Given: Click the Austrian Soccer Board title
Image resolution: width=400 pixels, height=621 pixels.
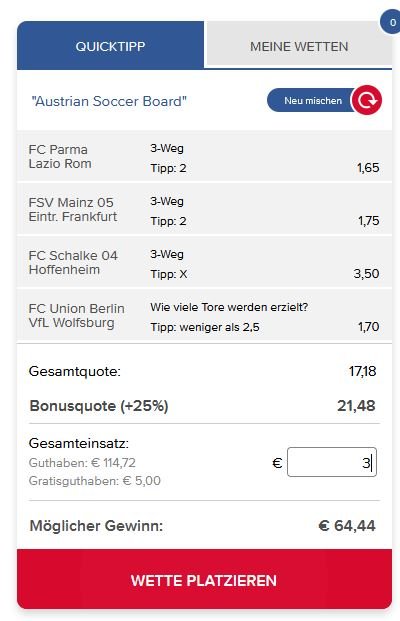Looking at the screenshot, I should [109, 101].
